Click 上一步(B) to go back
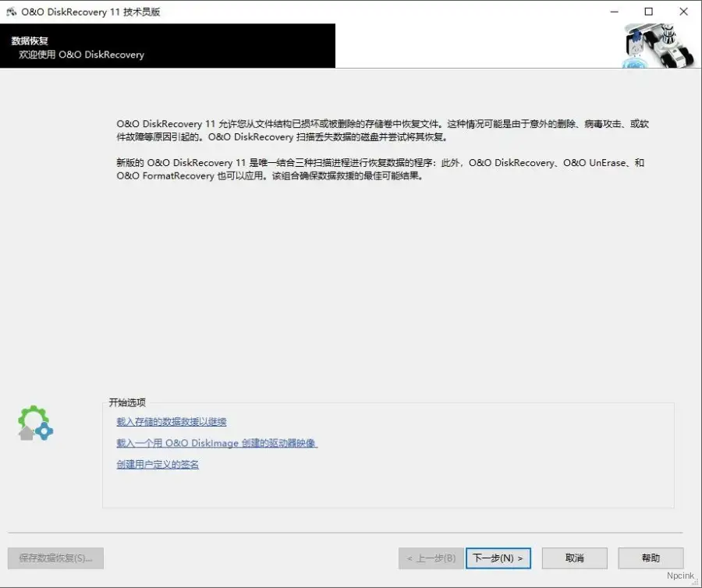The height and width of the screenshot is (588, 702). 429,558
